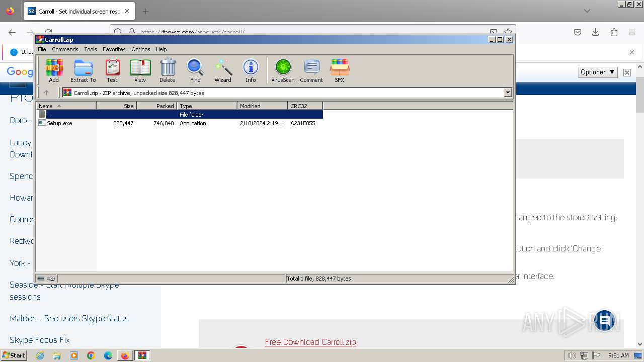Open Firefox application menu hamburger
Viewport: 644px width, 362px height.
pos(632,32)
